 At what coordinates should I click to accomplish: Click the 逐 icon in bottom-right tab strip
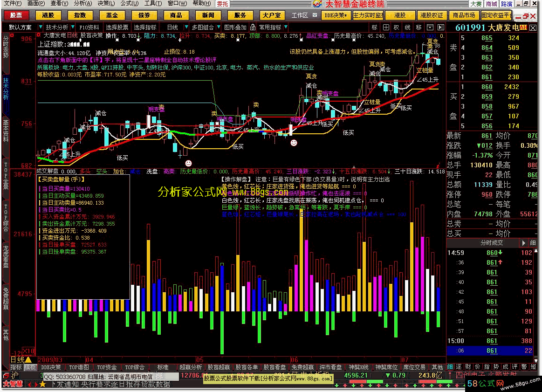coord(459,367)
